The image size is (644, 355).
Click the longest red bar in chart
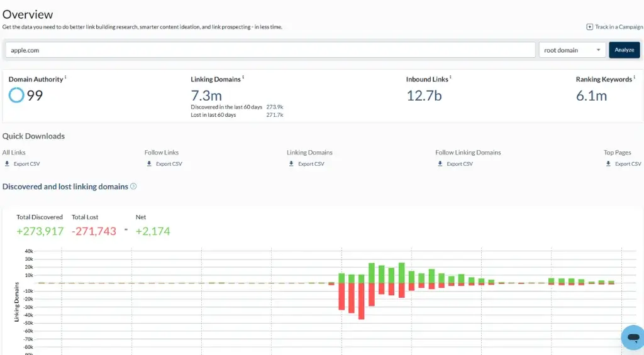362,301
